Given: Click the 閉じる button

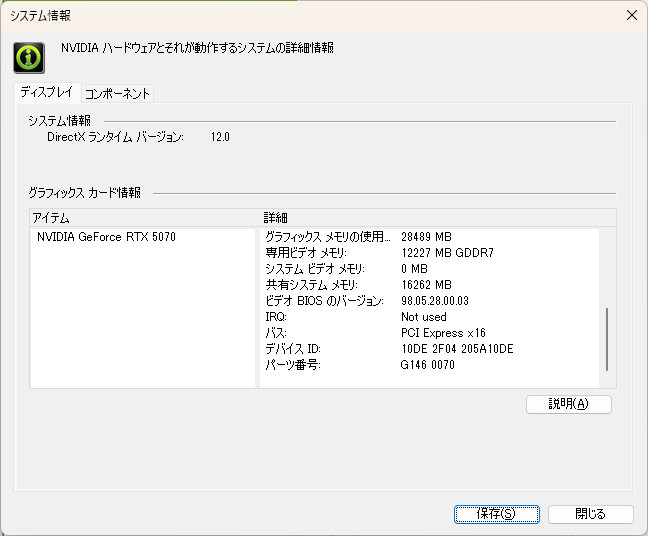Looking at the screenshot, I should tap(591, 514).
